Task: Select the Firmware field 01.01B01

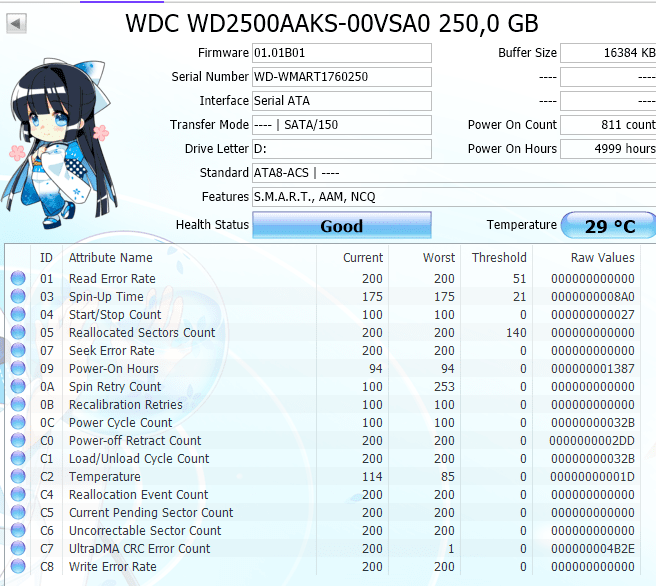Action: tap(342, 53)
